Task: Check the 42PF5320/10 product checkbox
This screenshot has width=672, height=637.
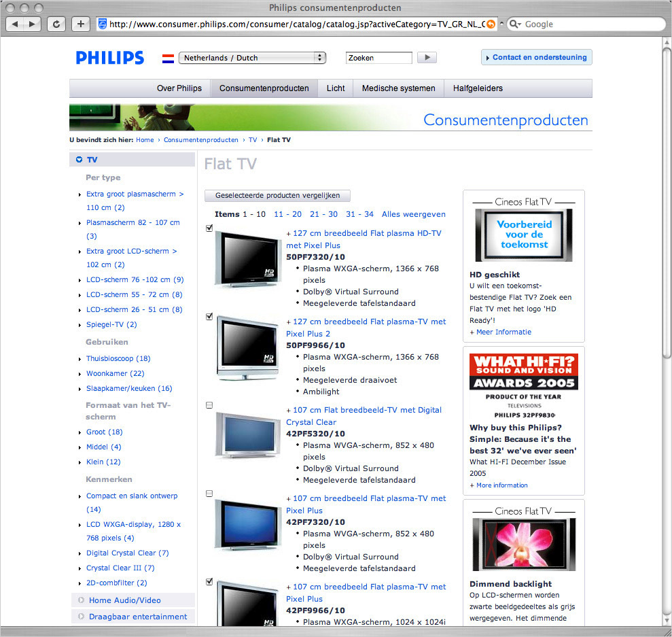Action: (209, 405)
